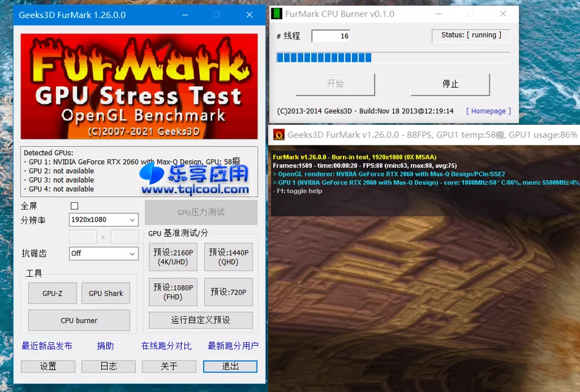Click the FurMark CPU Burner window icon
The height and width of the screenshot is (392, 580).
point(276,14)
